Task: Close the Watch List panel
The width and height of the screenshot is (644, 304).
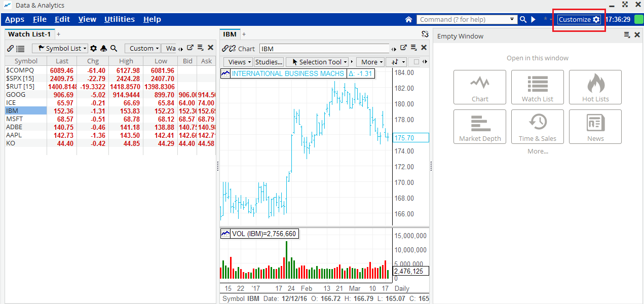Action: [x=210, y=48]
